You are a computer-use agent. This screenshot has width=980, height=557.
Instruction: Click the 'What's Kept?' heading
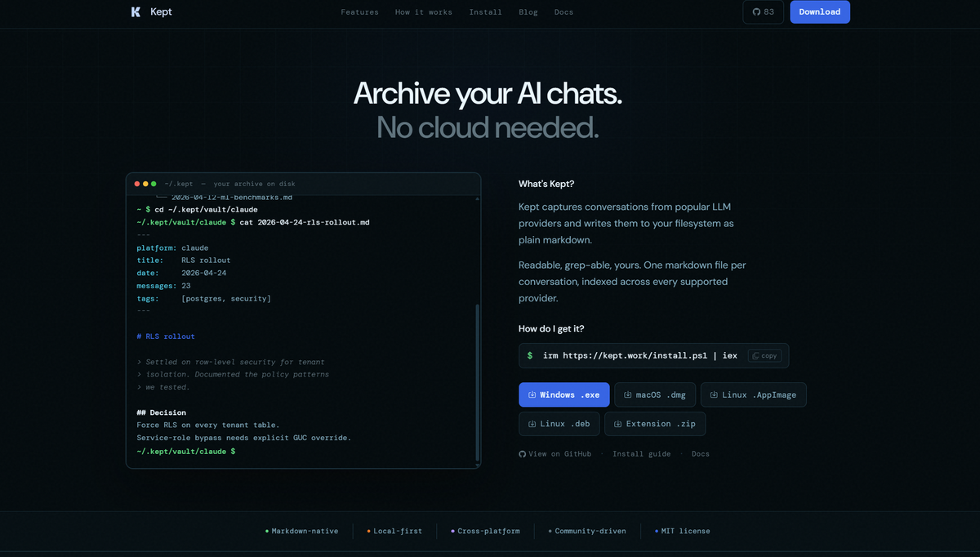[546, 184]
